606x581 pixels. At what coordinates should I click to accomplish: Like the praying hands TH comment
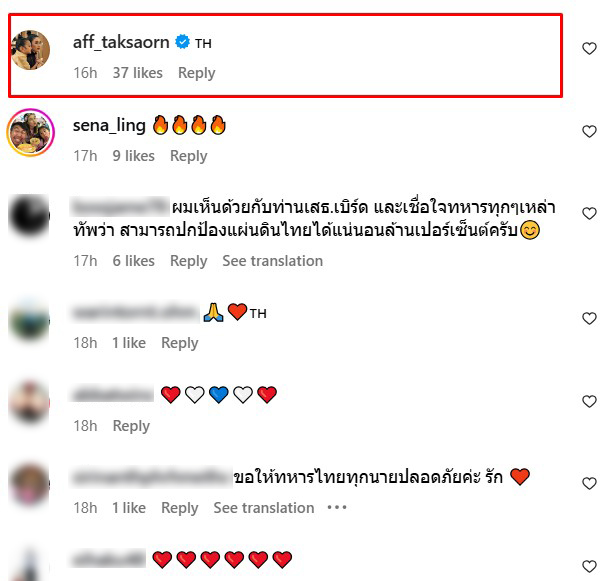click(x=589, y=319)
